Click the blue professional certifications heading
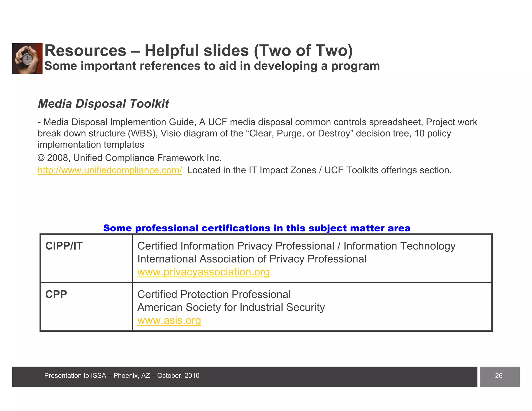Screen dimensions: 532x411 [x=257, y=228]
